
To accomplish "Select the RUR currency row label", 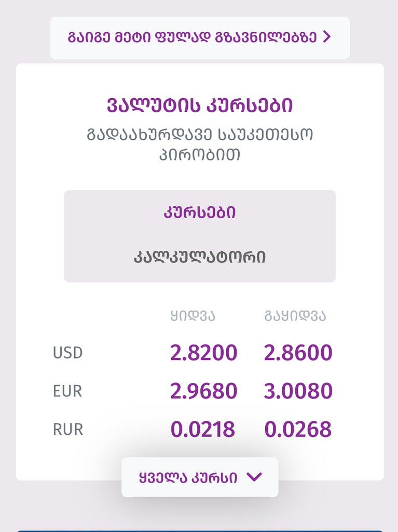I will (x=68, y=429).
